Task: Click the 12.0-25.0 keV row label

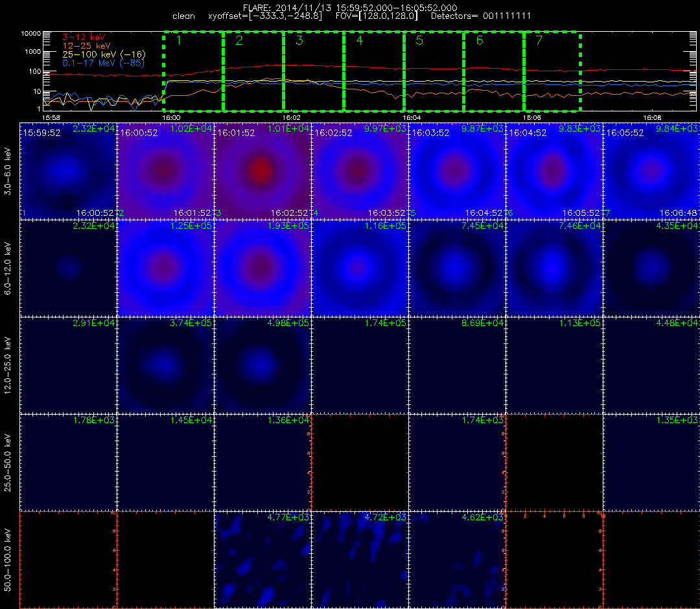Action: click(x=8, y=365)
